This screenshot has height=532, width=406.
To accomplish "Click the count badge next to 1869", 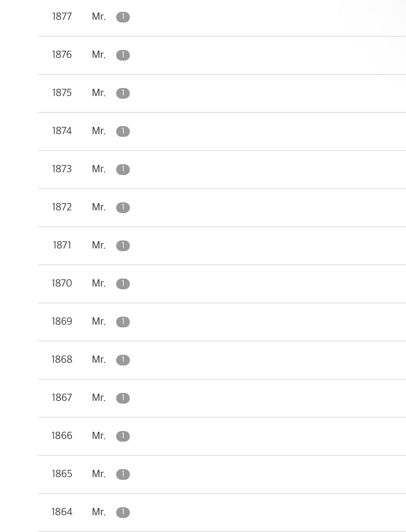I will click(123, 322).
